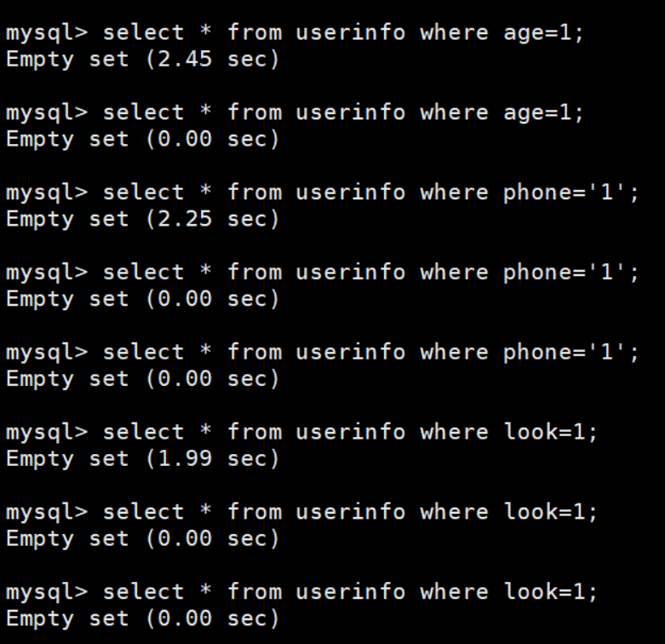Click "userinfo" in the topmost query
Screen dimensions: 665x644
click(350, 32)
